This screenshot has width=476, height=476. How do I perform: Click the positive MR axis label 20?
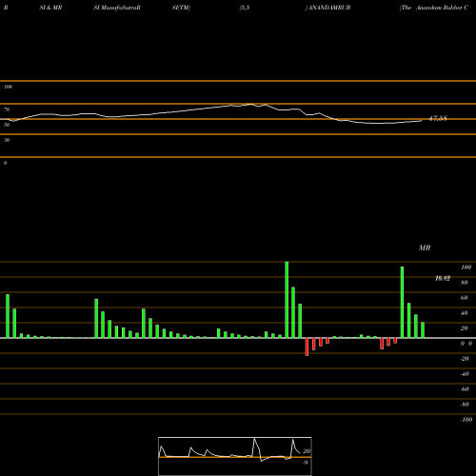point(465,328)
